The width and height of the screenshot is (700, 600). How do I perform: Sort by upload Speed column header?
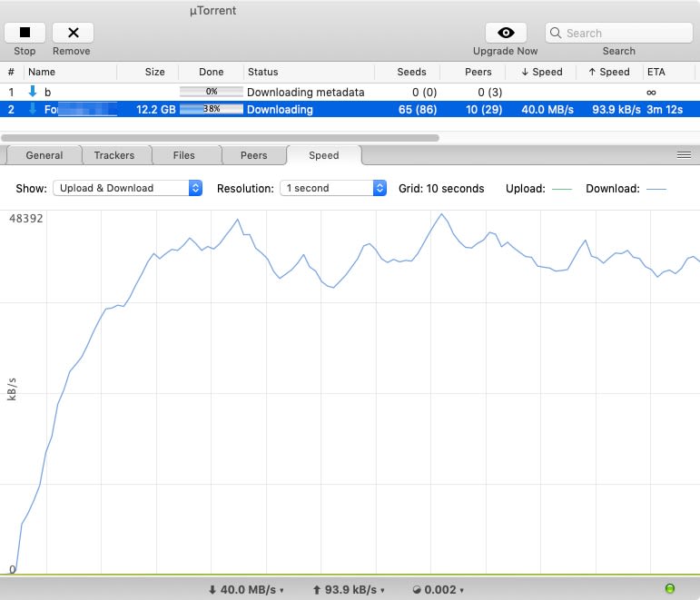(x=609, y=72)
